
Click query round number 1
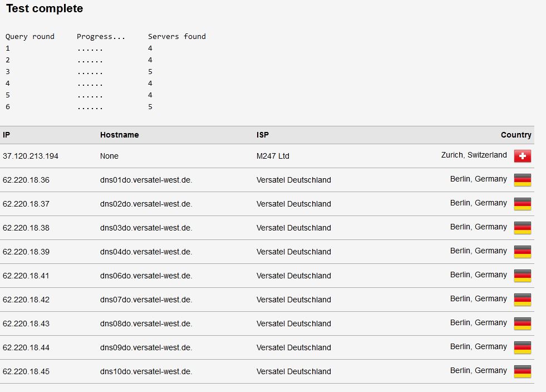(x=8, y=48)
